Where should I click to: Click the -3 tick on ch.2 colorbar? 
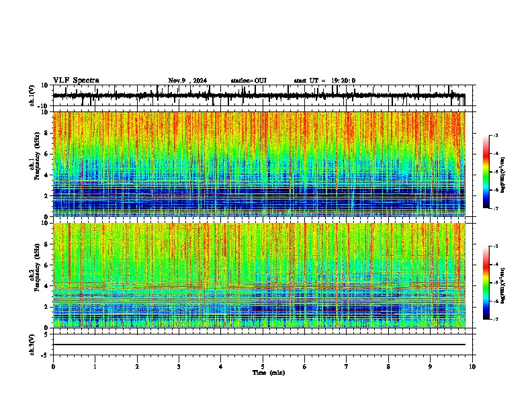pyautogui.click(x=496, y=246)
